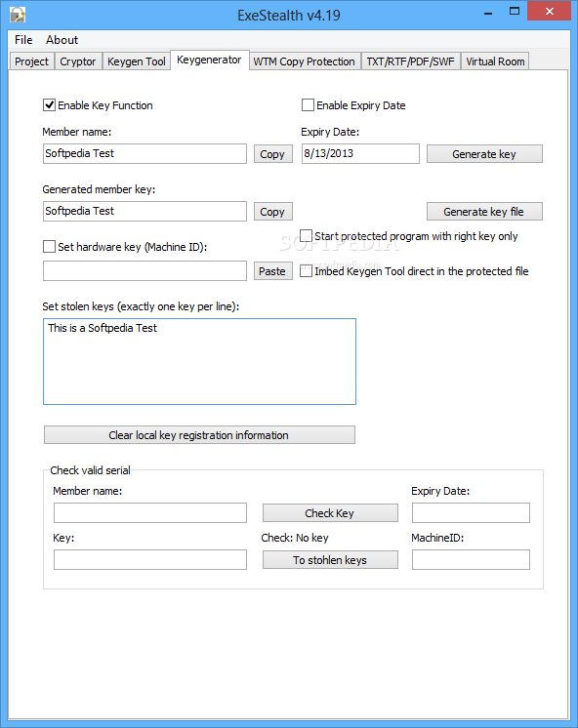Click the To stohlen keys button
The image size is (578, 728).
330,560
